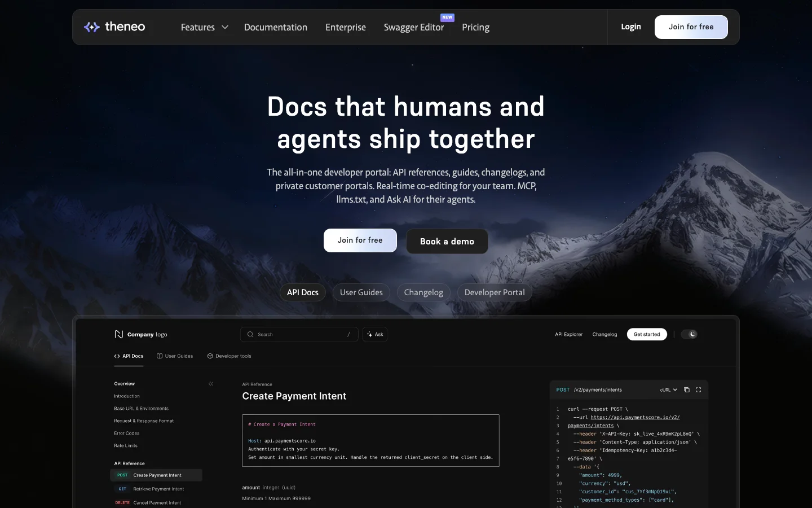812x508 pixels.
Task: Click the magnifier icon in search box
Action: pos(250,334)
